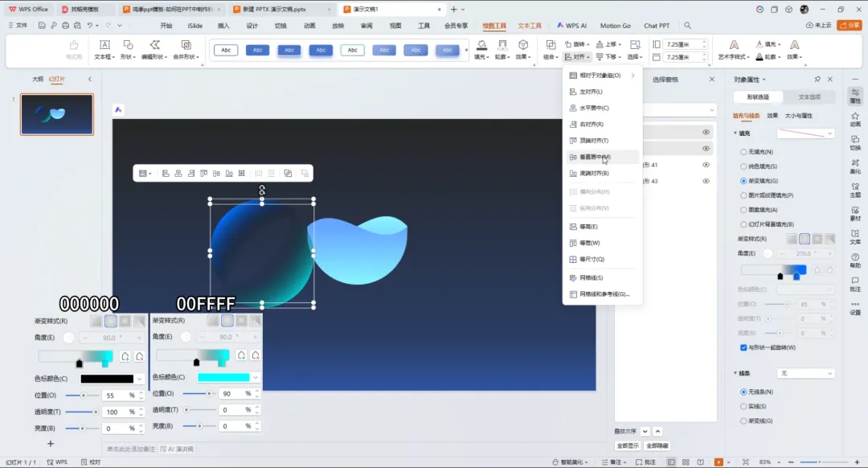Image resolution: width=868 pixels, height=468 pixels.
Task: Open the 美化 sidebar icon
Action: (855, 166)
